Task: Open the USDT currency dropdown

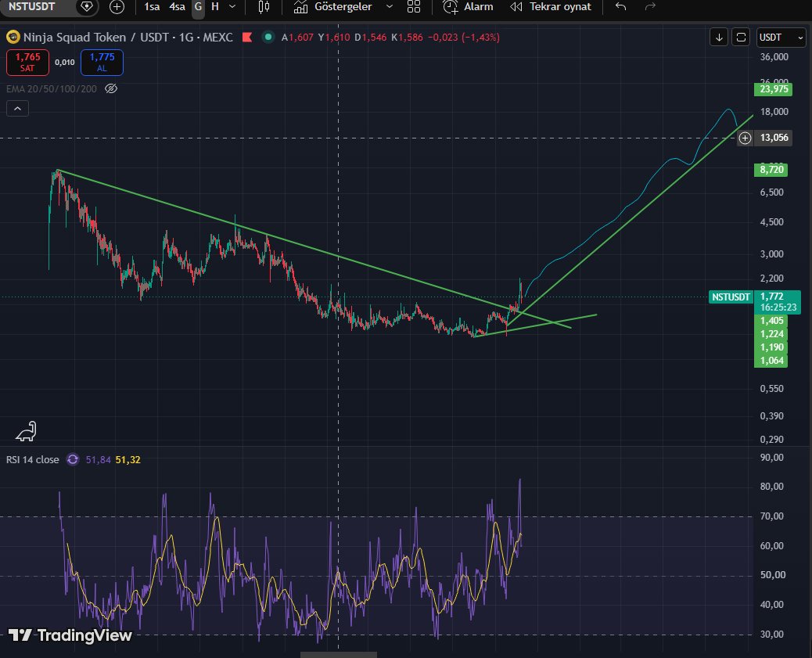Action: [781, 38]
